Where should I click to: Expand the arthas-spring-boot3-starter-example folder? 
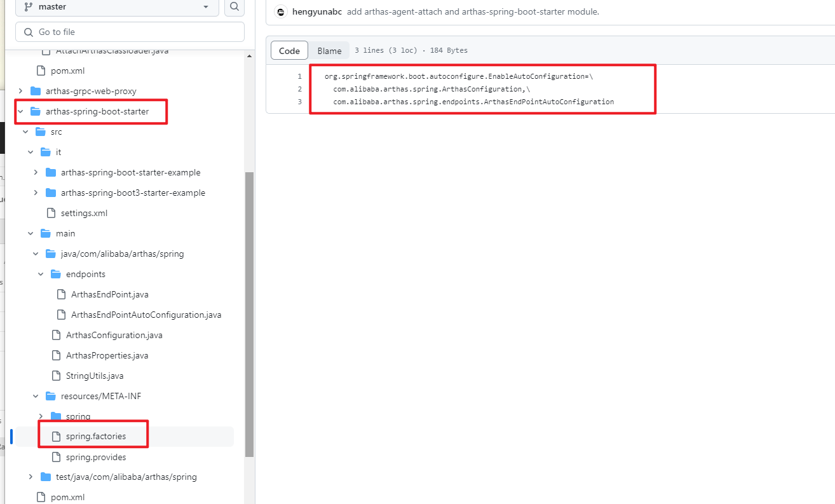[x=36, y=193]
